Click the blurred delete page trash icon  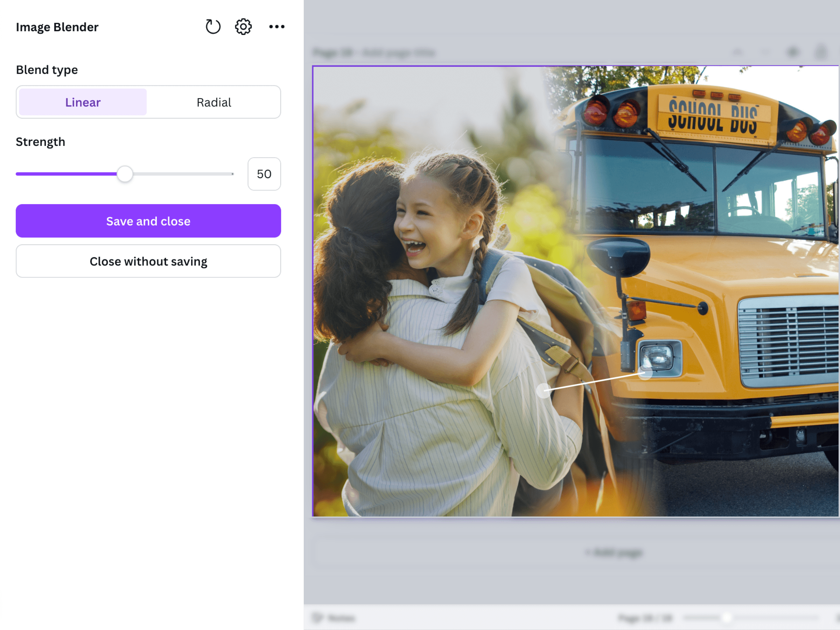821,52
